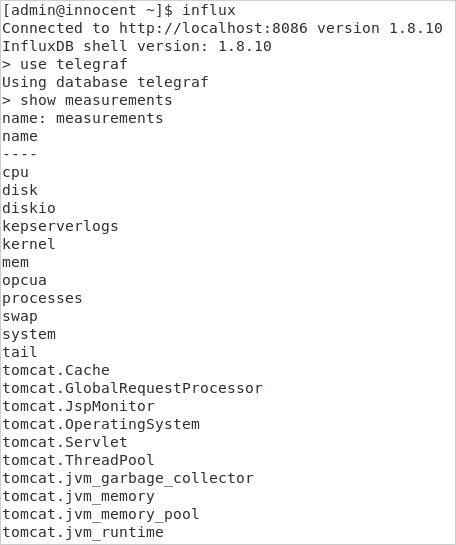Click the 'kepserverlogs' measurement entry
Image resolution: width=456 pixels, height=545 pixels.
pos(60,226)
